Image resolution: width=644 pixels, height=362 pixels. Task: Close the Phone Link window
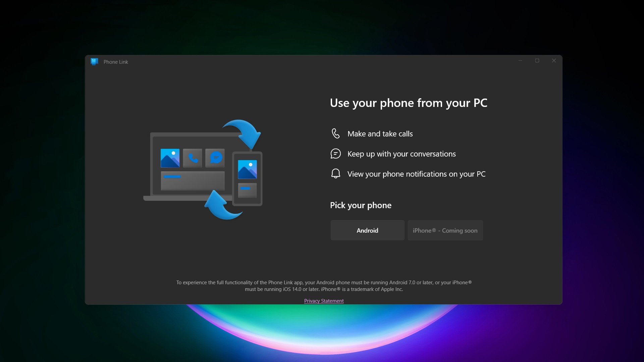click(x=554, y=61)
